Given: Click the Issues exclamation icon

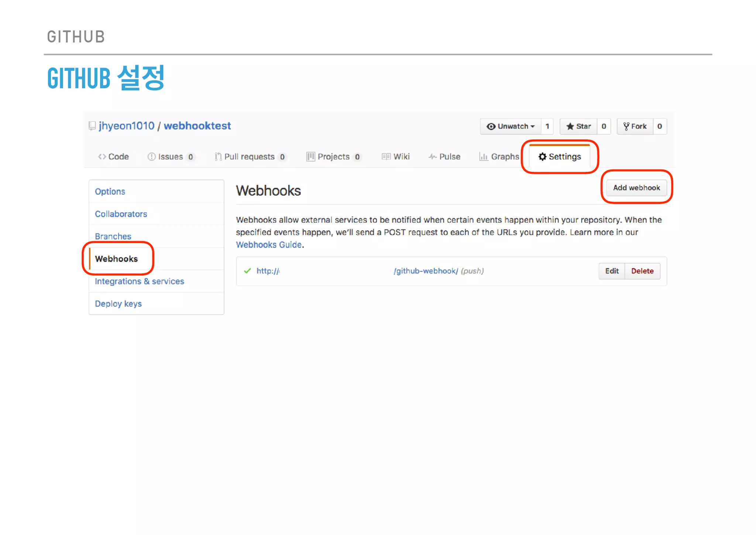Looking at the screenshot, I should [x=151, y=157].
